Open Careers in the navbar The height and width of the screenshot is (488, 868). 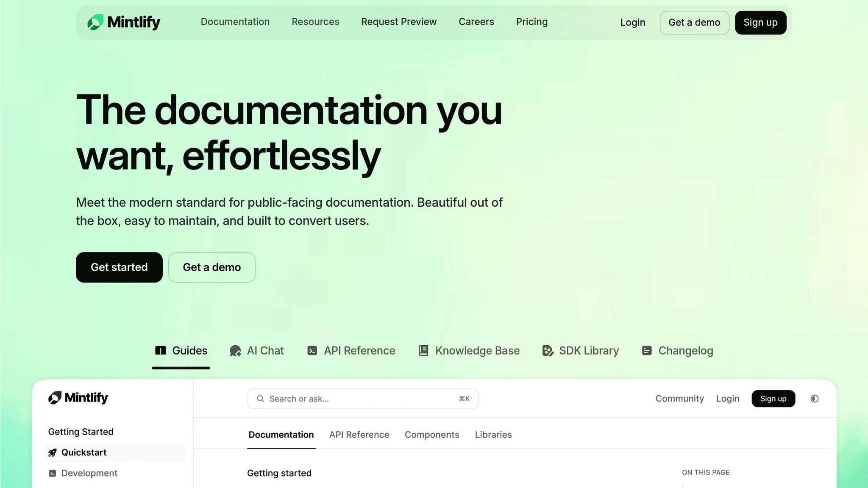pos(476,22)
